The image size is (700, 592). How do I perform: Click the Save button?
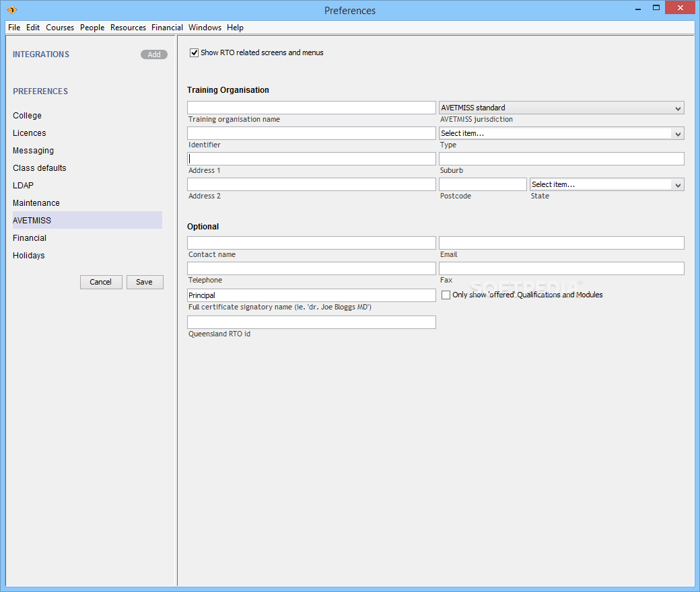click(145, 282)
